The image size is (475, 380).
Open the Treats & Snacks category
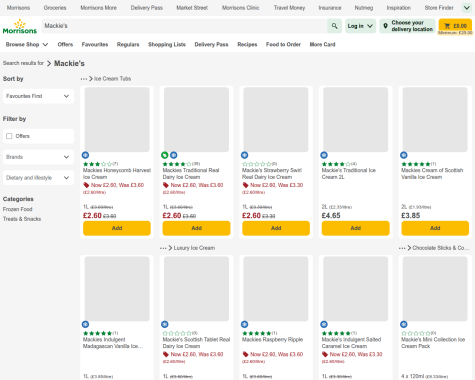click(22, 219)
